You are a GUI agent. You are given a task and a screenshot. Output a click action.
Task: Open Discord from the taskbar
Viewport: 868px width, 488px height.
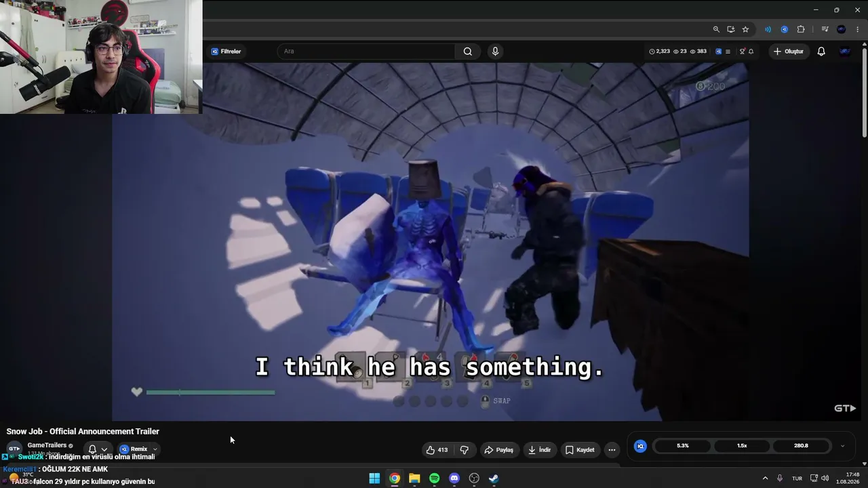click(454, 479)
